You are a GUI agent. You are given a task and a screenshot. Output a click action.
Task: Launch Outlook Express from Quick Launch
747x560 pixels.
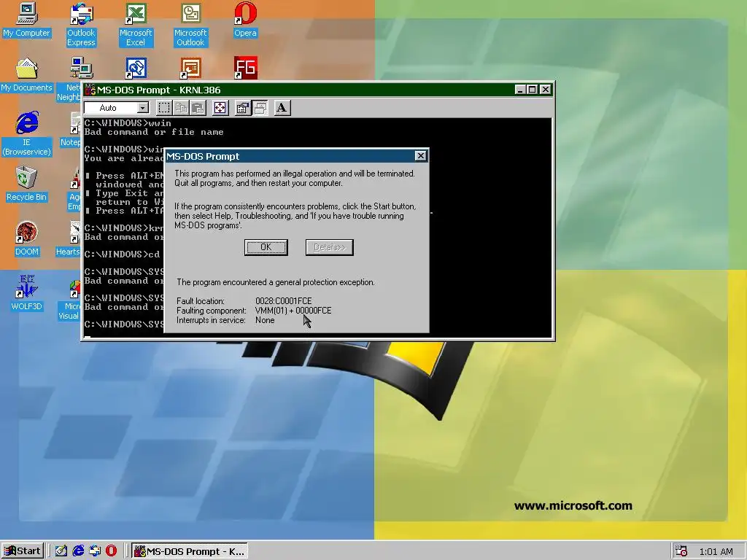click(95, 551)
